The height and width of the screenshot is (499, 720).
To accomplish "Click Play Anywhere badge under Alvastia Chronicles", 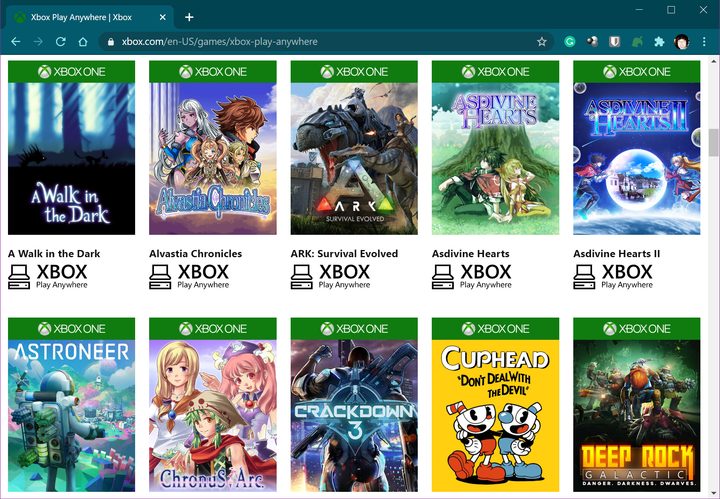I will 189,277.
